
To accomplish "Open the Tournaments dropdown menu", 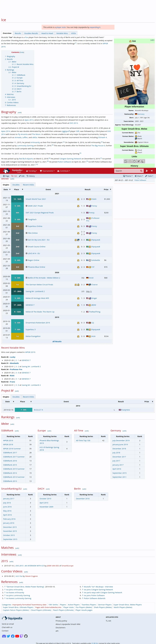I will point(47,171).
